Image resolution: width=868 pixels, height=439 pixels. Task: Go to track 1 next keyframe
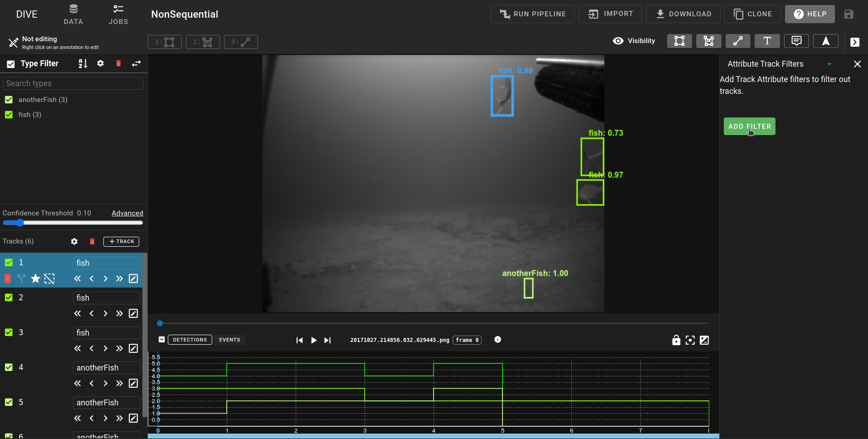click(105, 278)
